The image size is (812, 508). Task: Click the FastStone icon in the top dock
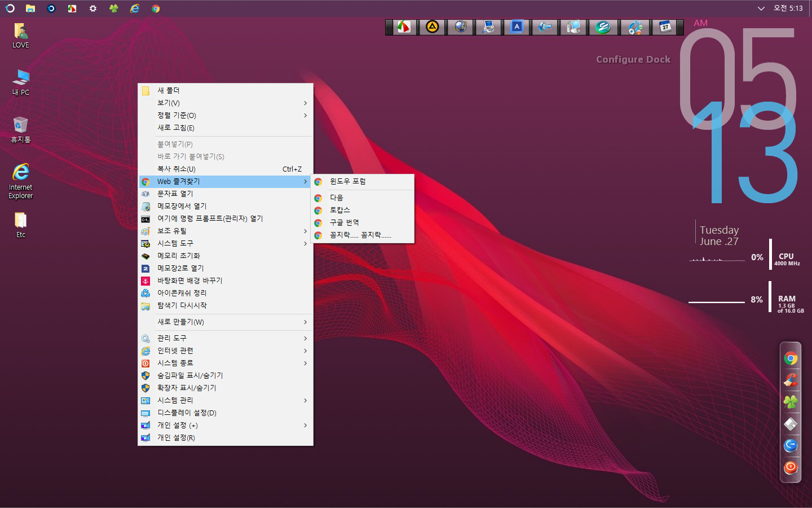click(x=404, y=27)
